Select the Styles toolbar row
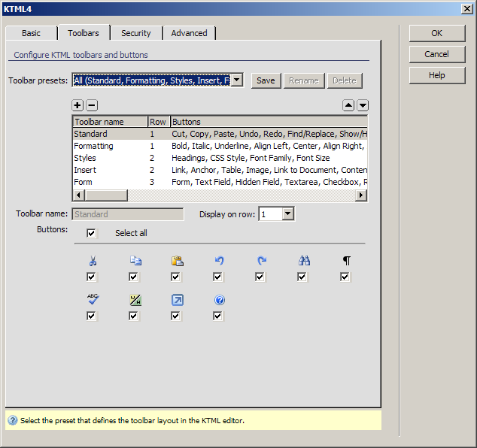Image resolution: width=477 pixels, height=448 pixels. 220,158
